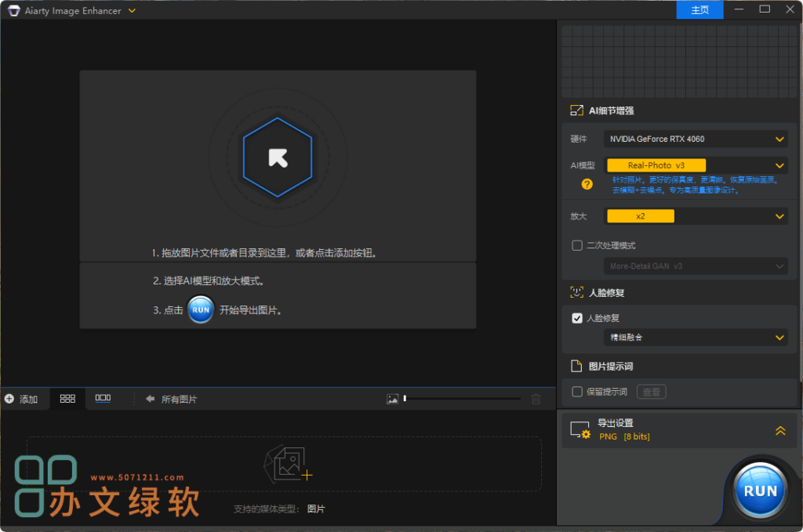Switch to grid thumbnail view

67,399
